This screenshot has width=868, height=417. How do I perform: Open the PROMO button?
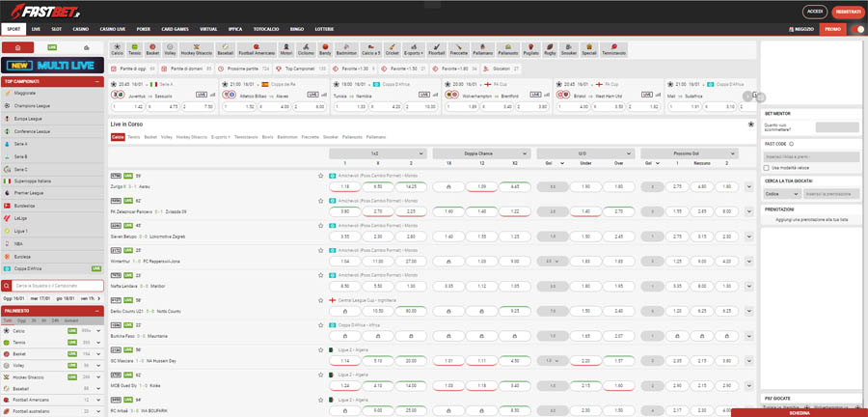[x=832, y=29]
